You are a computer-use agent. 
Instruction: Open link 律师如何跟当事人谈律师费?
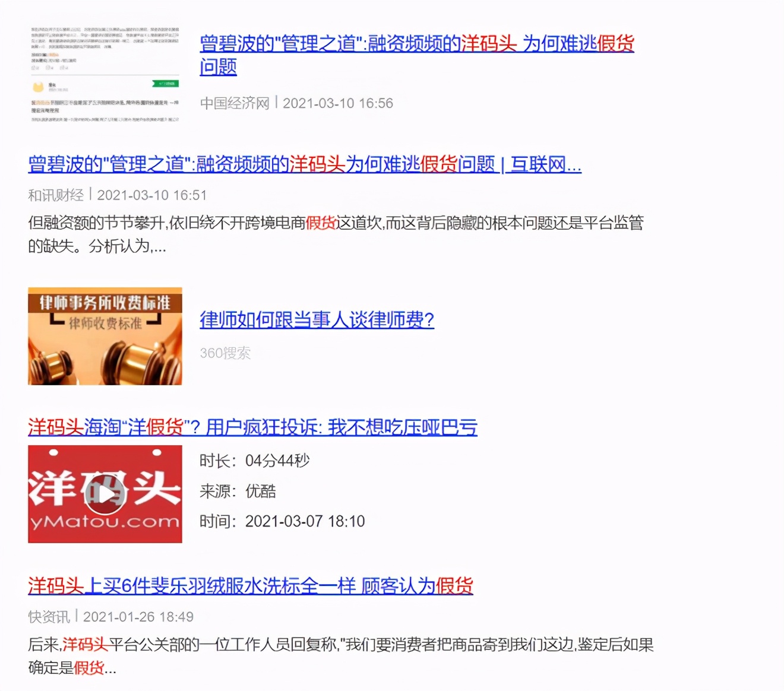(x=317, y=321)
